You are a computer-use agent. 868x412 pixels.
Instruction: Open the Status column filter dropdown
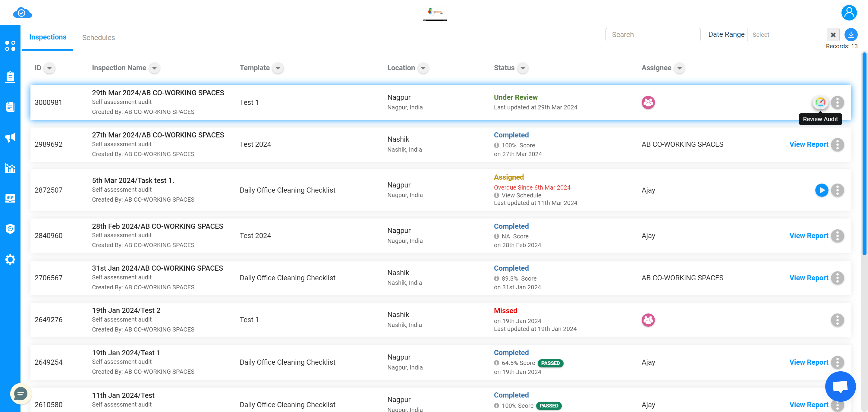(x=523, y=68)
